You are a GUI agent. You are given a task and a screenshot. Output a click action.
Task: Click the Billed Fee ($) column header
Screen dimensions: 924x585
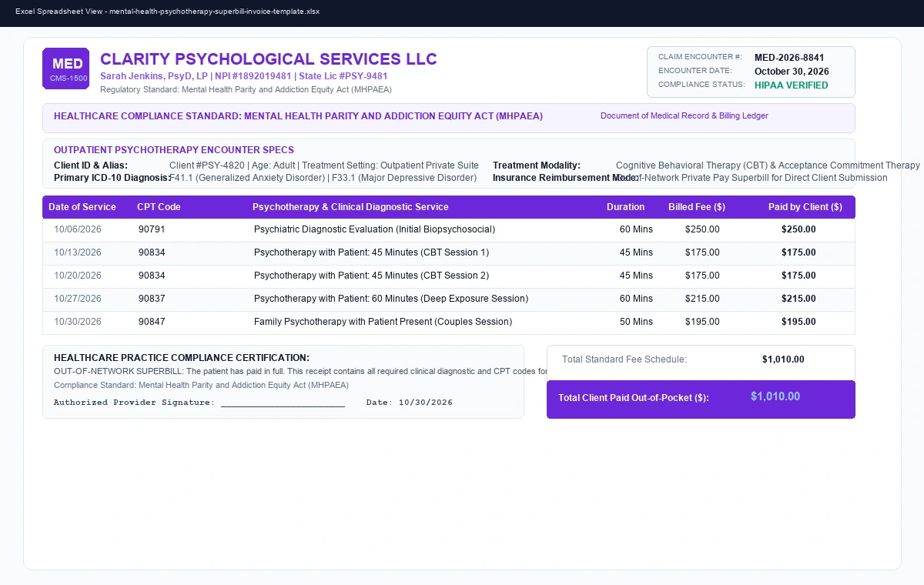click(697, 207)
